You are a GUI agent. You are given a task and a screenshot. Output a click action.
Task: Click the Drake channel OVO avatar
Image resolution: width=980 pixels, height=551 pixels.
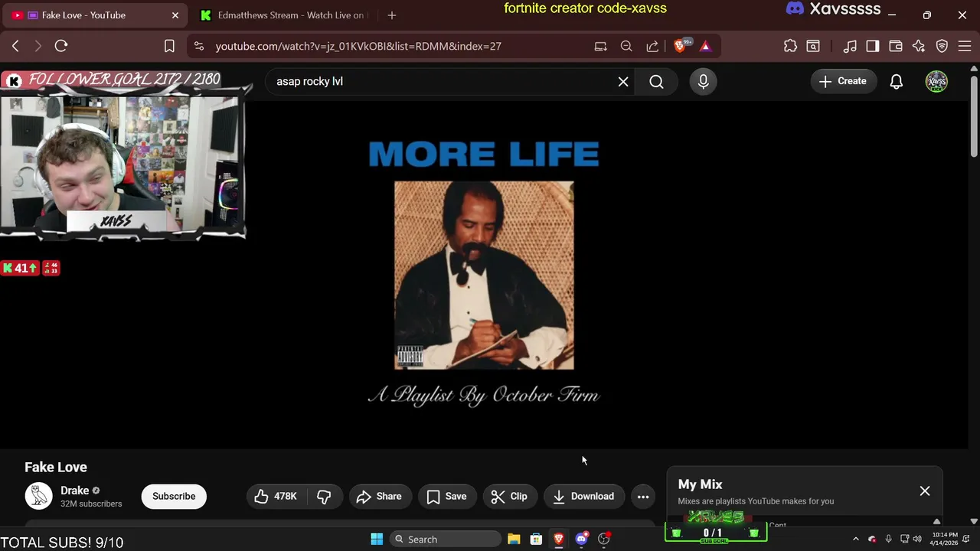(38, 496)
